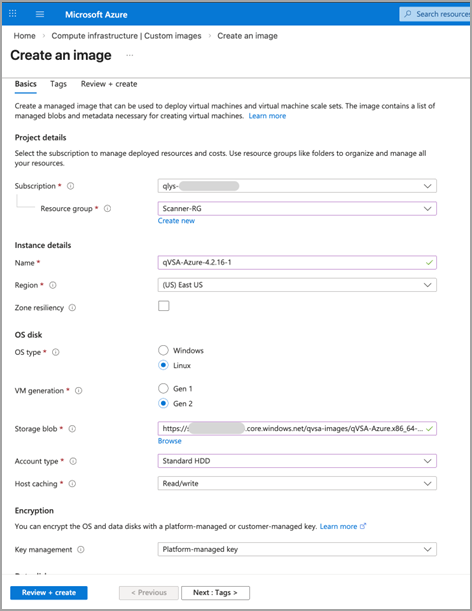
Task: Open the Resource group dropdown showing Scanner-RG
Action: pos(297,208)
